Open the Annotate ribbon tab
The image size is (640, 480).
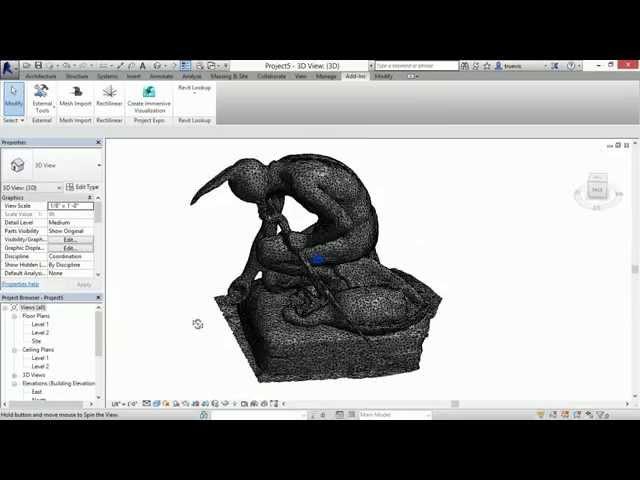click(x=161, y=76)
